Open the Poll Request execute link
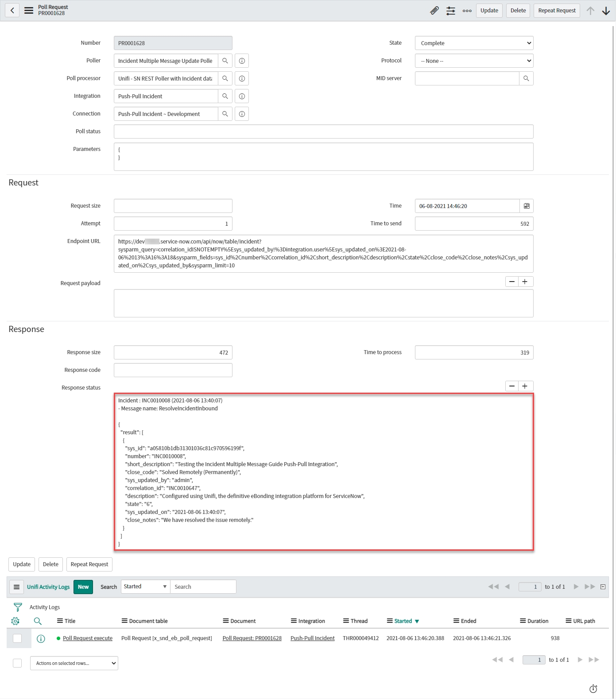 click(88, 638)
